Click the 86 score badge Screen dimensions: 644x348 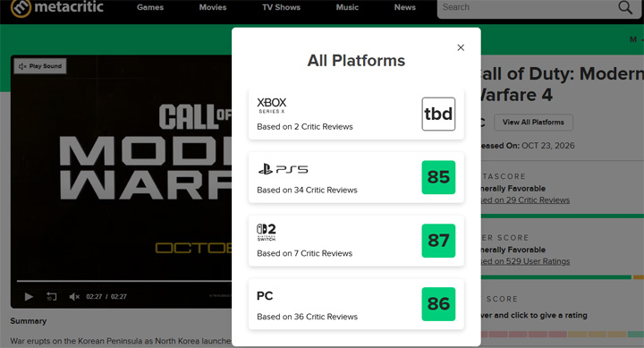click(x=438, y=303)
